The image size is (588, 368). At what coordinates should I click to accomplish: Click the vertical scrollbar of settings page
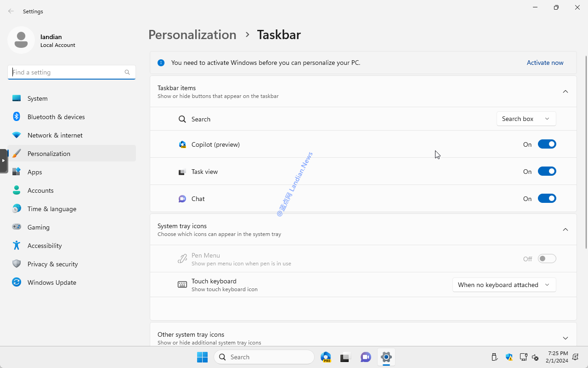[586, 152]
